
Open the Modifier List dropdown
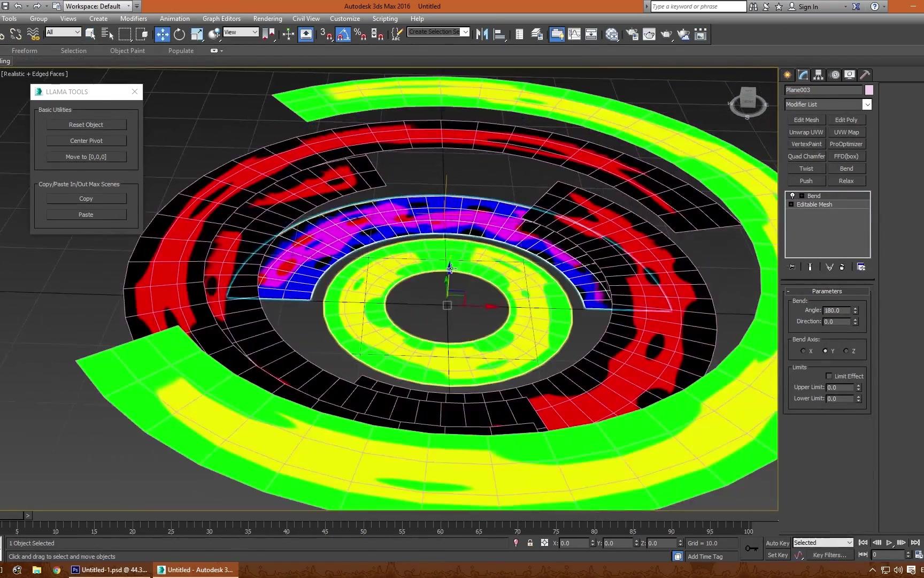867,104
